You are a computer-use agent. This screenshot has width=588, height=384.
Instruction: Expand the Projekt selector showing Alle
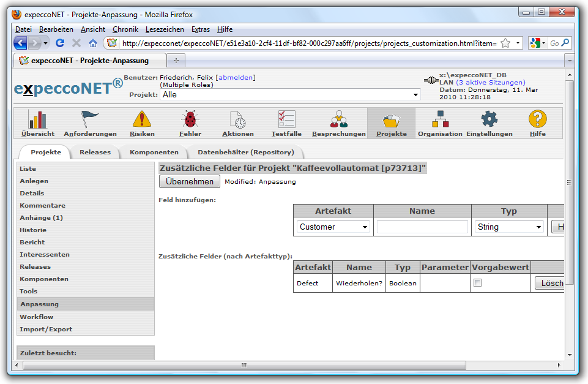[x=290, y=95]
